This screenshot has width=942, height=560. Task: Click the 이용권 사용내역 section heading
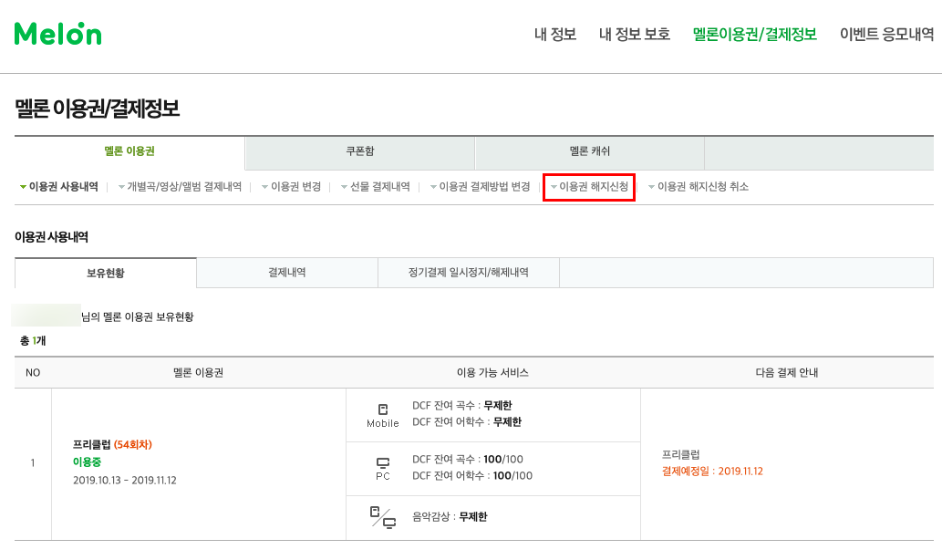(x=52, y=237)
